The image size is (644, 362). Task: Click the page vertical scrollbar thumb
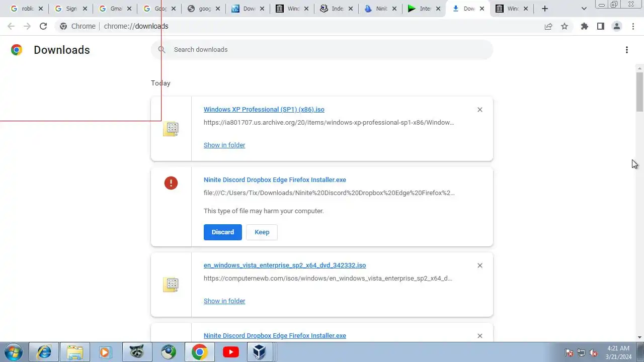click(x=639, y=92)
